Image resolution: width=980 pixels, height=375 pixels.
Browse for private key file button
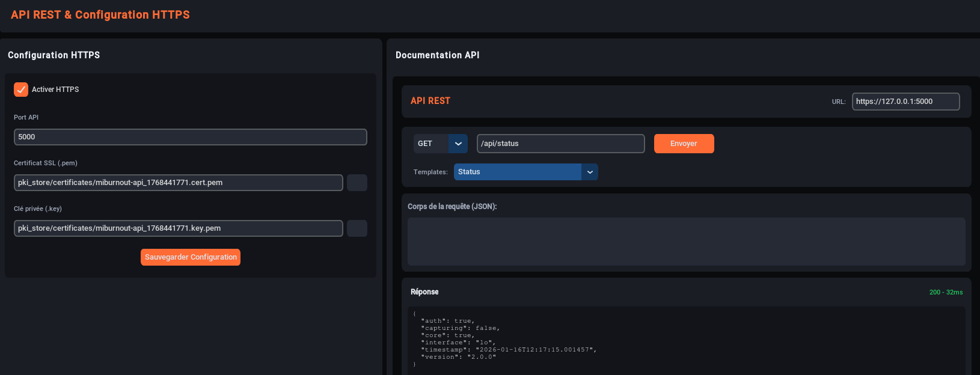point(357,228)
